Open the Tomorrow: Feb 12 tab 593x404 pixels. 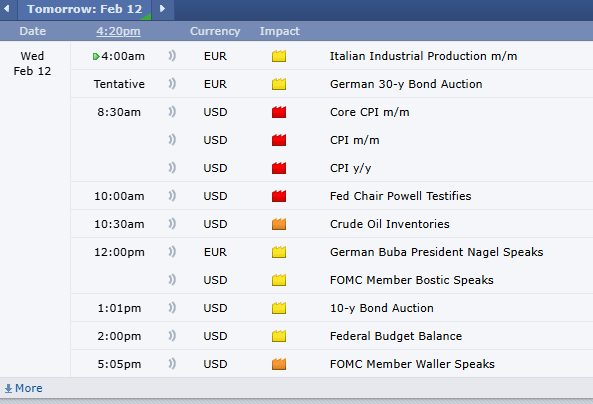click(x=85, y=9)
